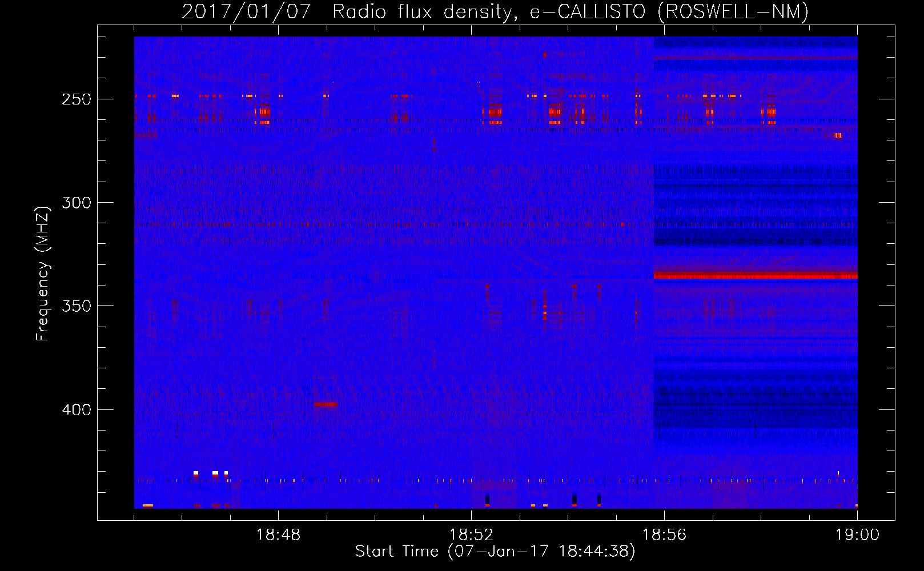Image resolution: width=924 pixels, height=571 pixels.
Task: Click the bright red horizontal band near 335 MHz
Action: [x=756, y=275]
